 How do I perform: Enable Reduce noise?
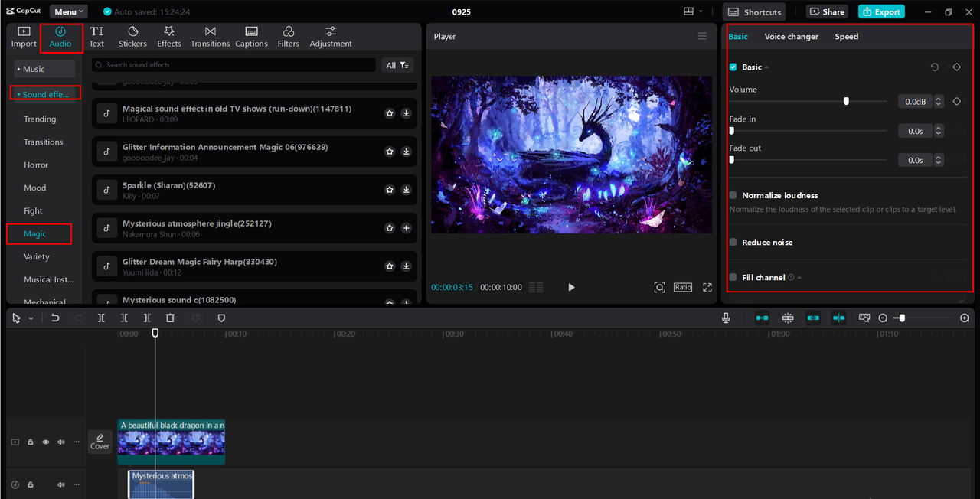tap(733, 242)
